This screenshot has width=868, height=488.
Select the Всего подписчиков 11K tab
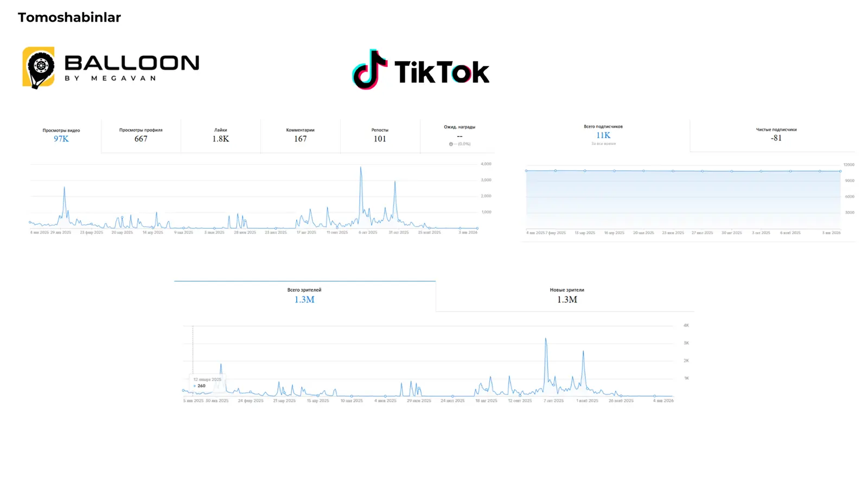(603, 136)
